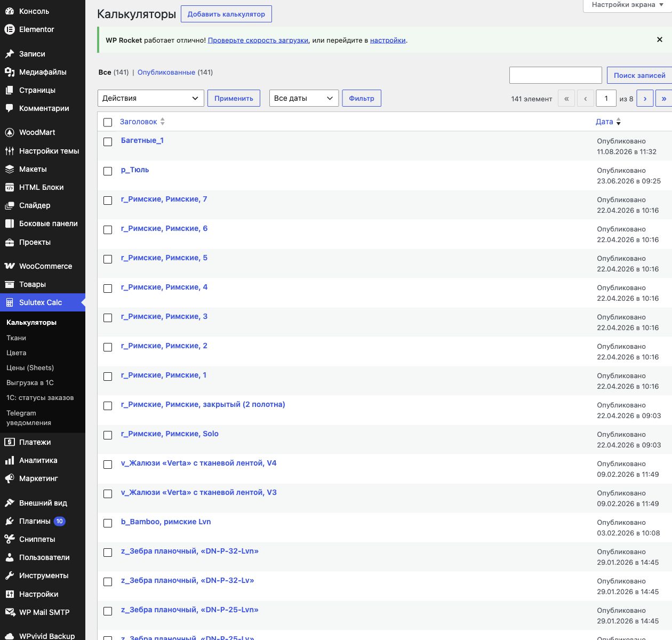Click the search records input field
The image size is (672, 640).
point(556,75)
